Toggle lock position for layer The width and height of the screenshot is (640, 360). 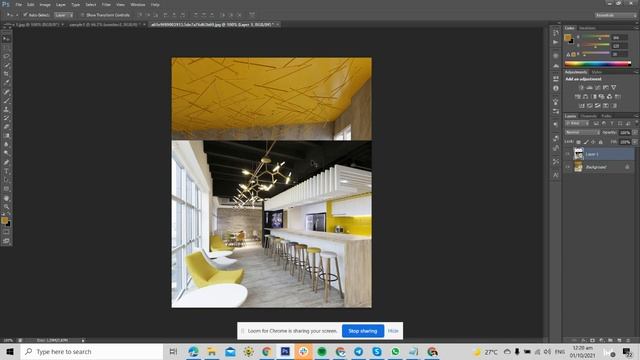click(x=593, y=142)
